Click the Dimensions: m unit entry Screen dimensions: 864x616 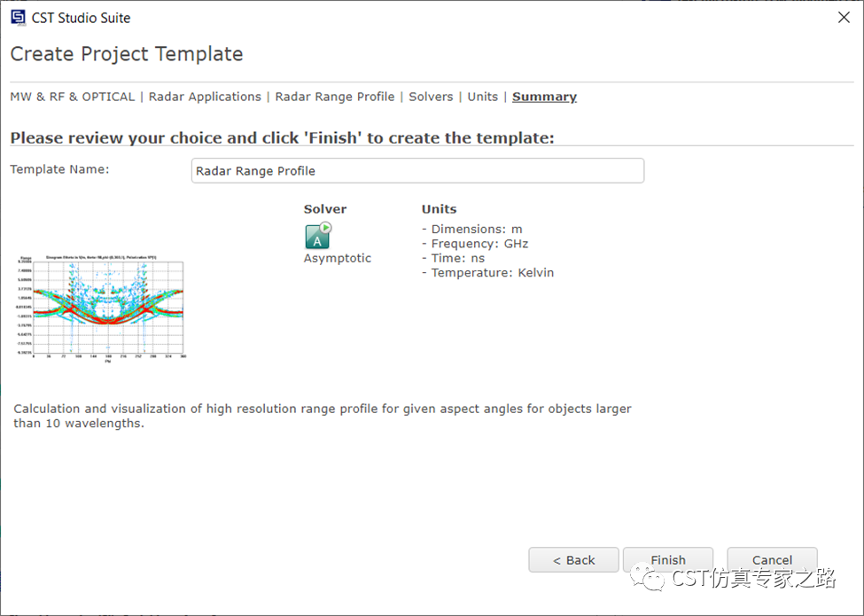click(x=472, y=230)
